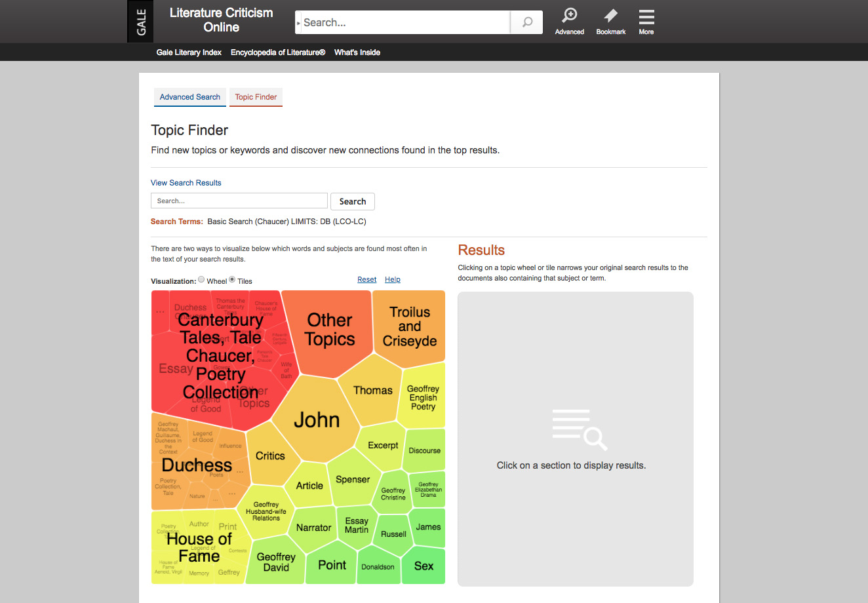Viewport: 868px width, 603px height.
Task: Select the Wife of Bath tile
Action: (x=286, y=370)
